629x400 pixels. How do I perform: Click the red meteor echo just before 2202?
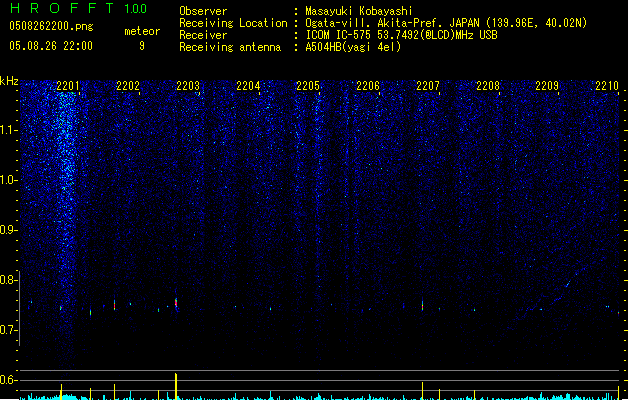[x=114, y=305]
